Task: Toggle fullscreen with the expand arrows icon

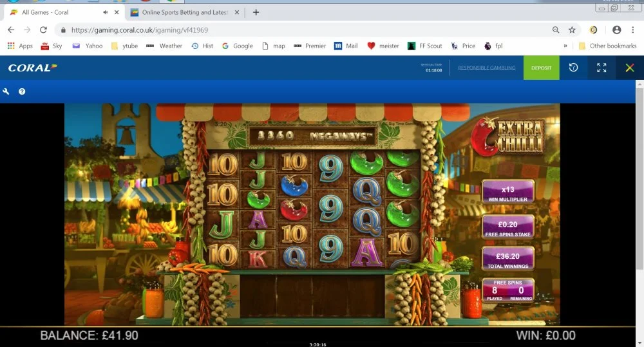Action: tap(601, 68)
